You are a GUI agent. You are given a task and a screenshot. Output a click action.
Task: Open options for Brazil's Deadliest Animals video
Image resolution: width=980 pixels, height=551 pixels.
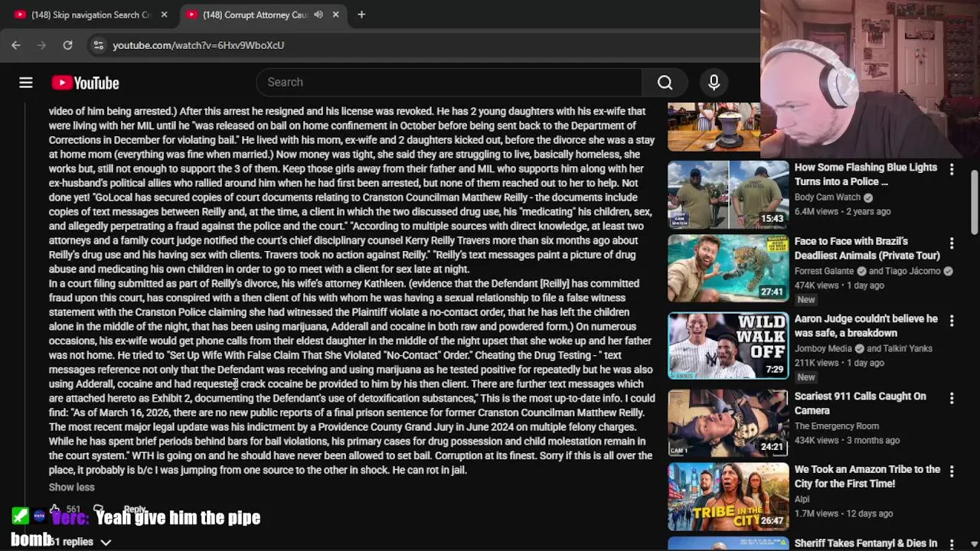[x=952, y=243]
